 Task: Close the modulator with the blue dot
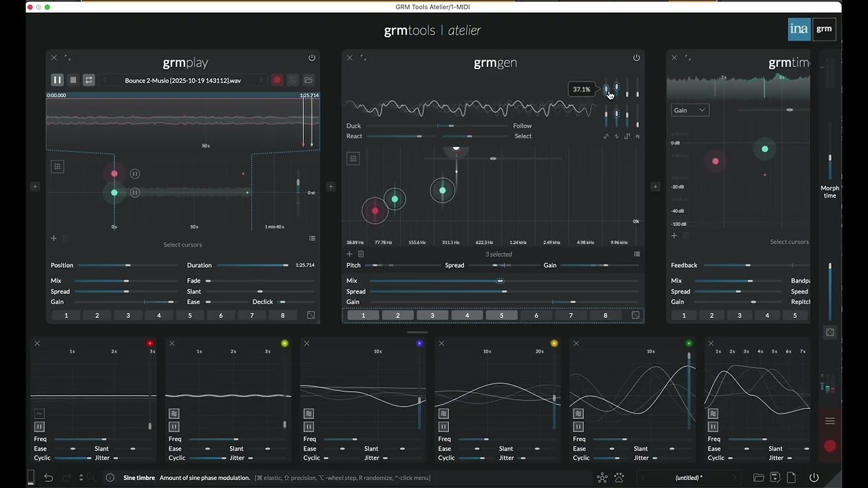[x=307, y=344]
